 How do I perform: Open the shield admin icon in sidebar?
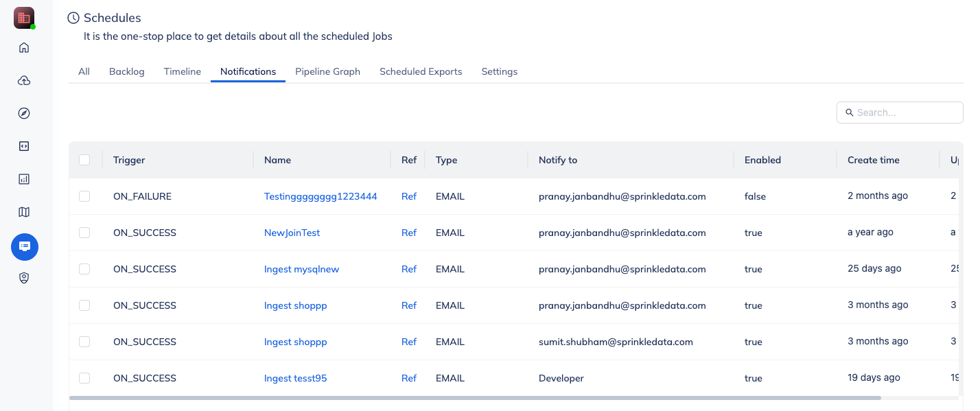24,278
